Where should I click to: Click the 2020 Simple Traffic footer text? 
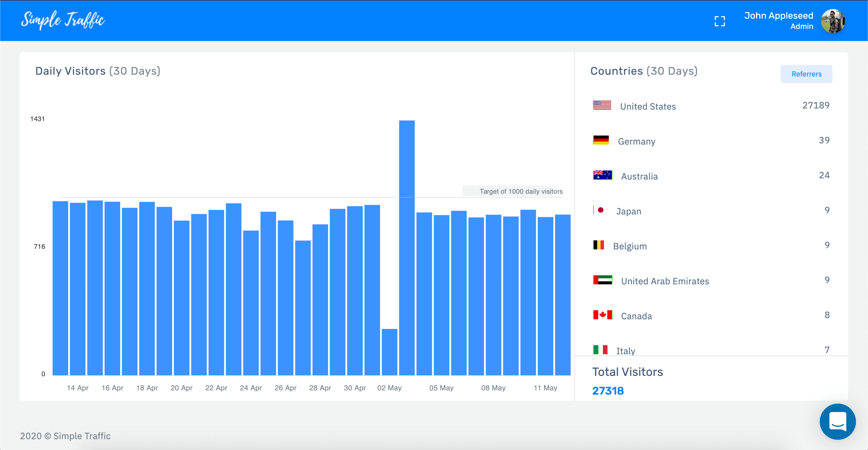click(x=65, y=436)
